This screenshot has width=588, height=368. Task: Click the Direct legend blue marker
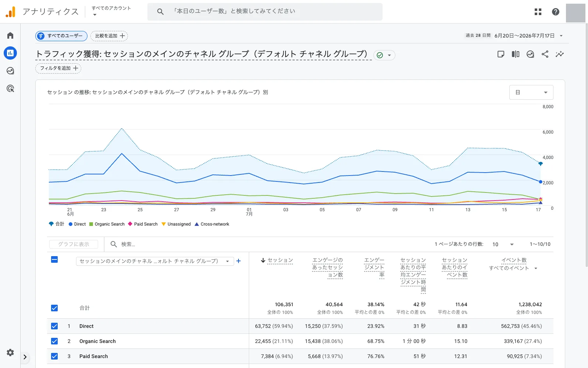[x=71, y=224]
